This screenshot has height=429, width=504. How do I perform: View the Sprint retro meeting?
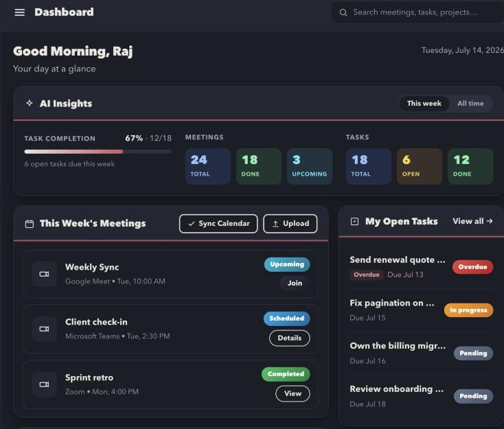tap(293, 394)
